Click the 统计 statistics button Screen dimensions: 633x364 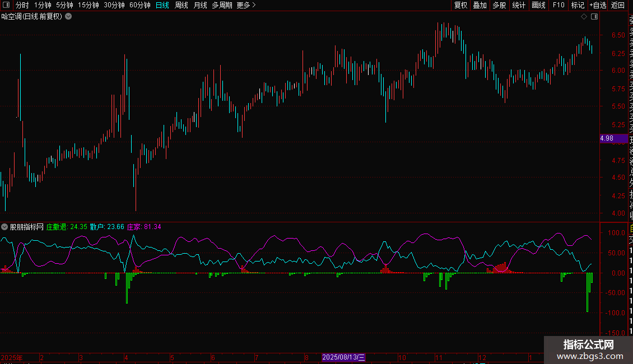tap(519, 5)
